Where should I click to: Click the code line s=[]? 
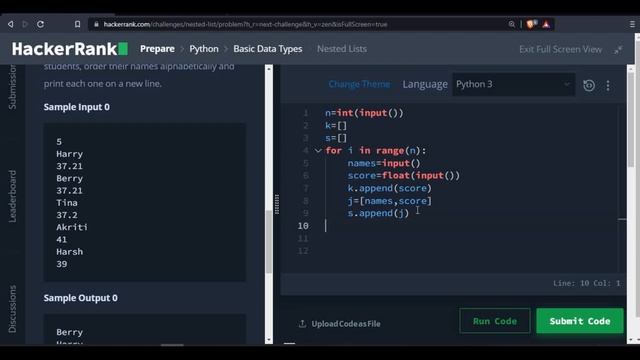pos(336,138)
